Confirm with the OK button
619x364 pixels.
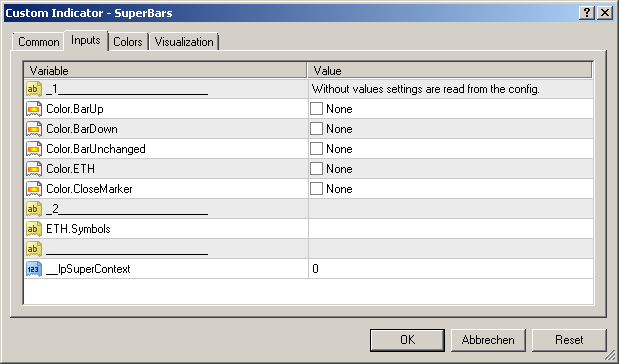click(x=407, y=340)
